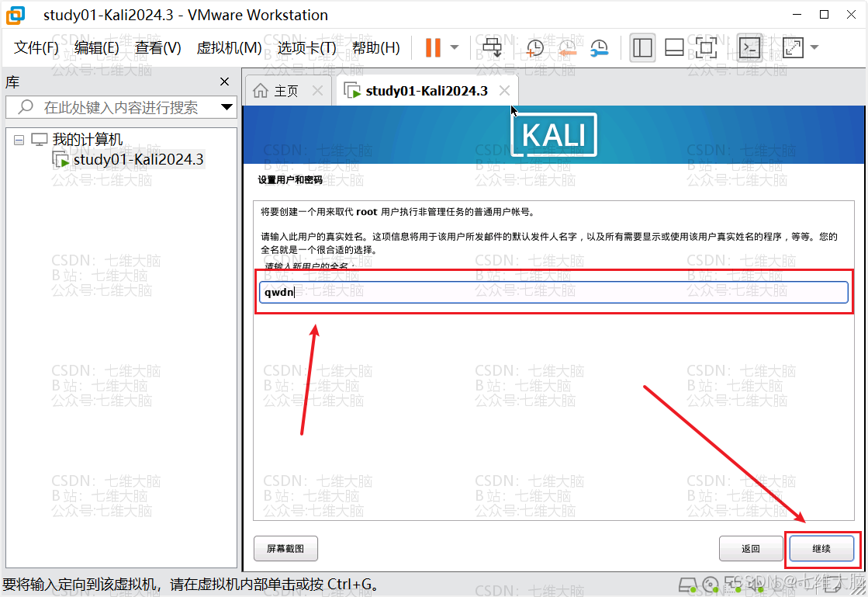The image size is (868, 597).
Task: Open the library search dropdown arrow
Action: pyautogui.click(x=227, y=107)
